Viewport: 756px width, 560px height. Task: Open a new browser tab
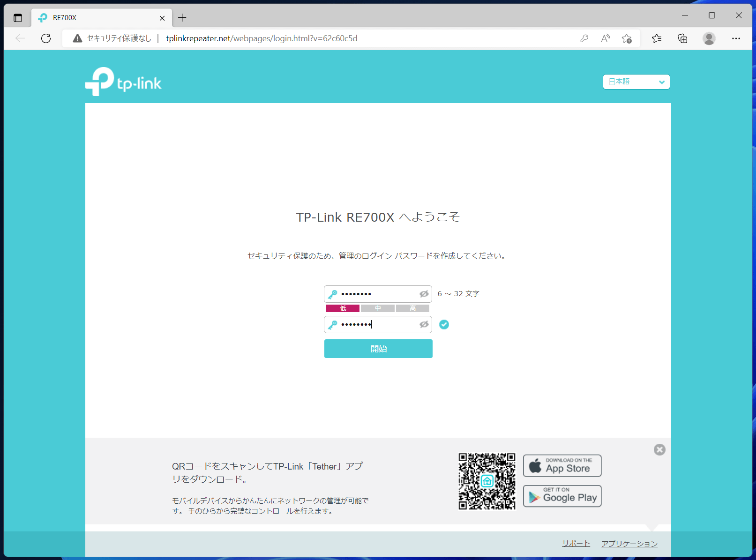[182, 18]
